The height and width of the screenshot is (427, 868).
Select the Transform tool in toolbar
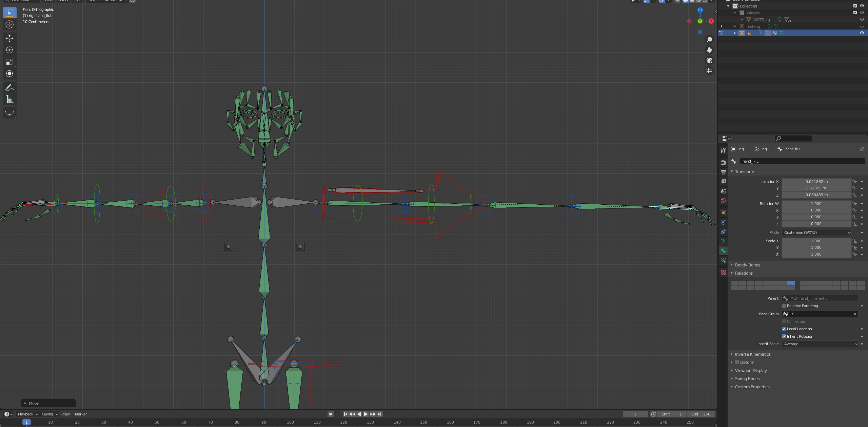point(9,74)
